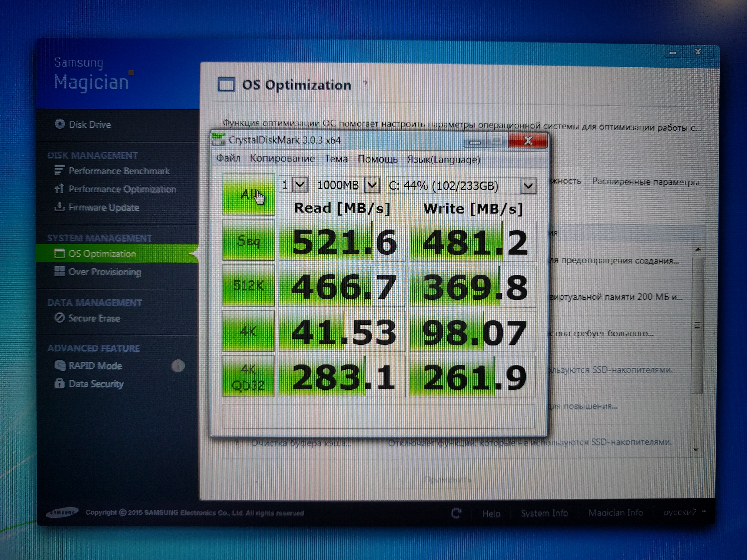Viewport: 747px width, 560px height.
Task: Open Data Security section
Action: (96, 384)
